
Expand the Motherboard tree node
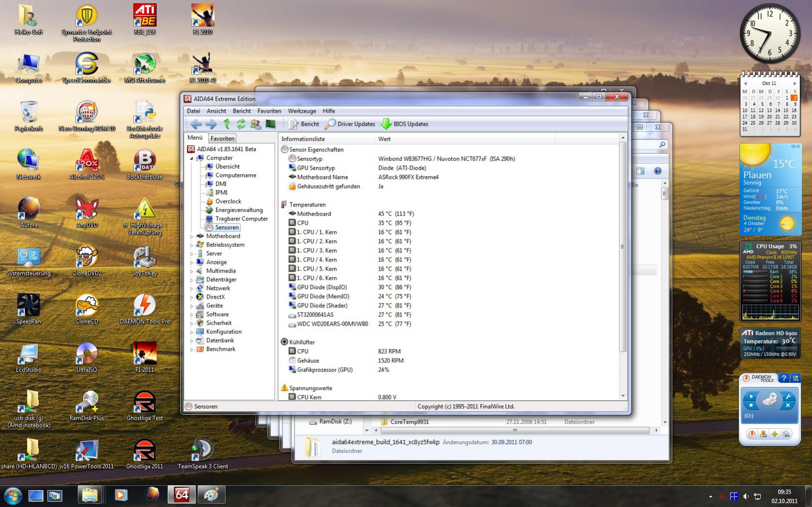(x=192, y=236)
